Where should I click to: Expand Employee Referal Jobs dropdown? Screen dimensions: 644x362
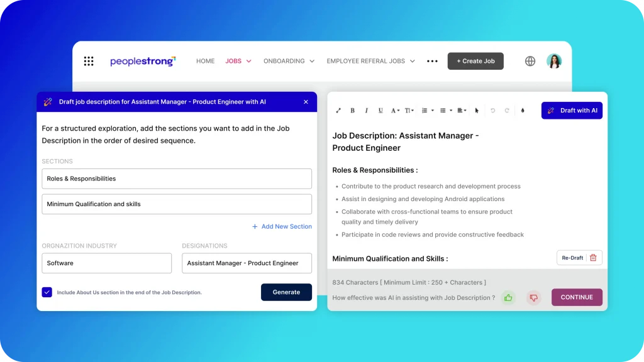click(370, 61)
